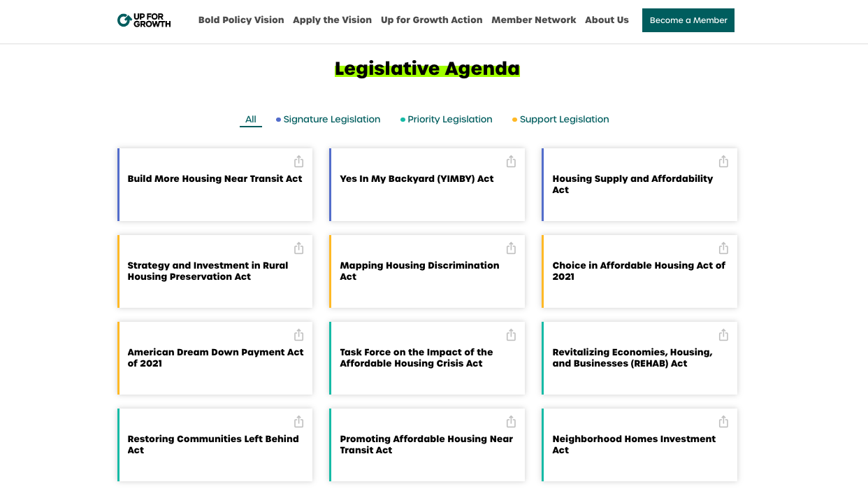Select the All filter tab
Screen dimensions: 868x489
[x=250, y=120]
